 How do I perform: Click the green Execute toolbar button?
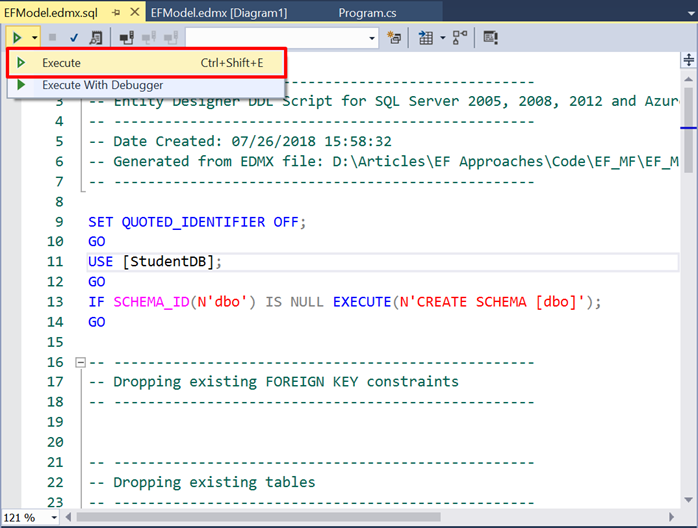coord(17,37)
